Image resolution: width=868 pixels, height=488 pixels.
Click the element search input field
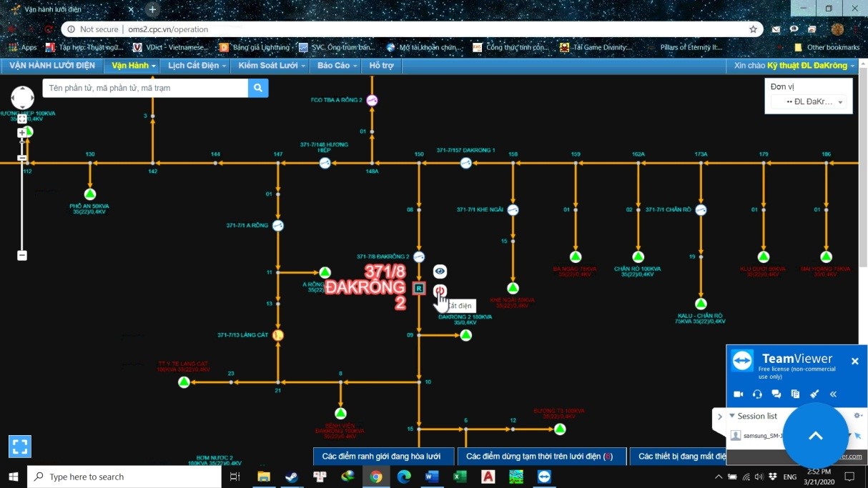pos(146,88)
